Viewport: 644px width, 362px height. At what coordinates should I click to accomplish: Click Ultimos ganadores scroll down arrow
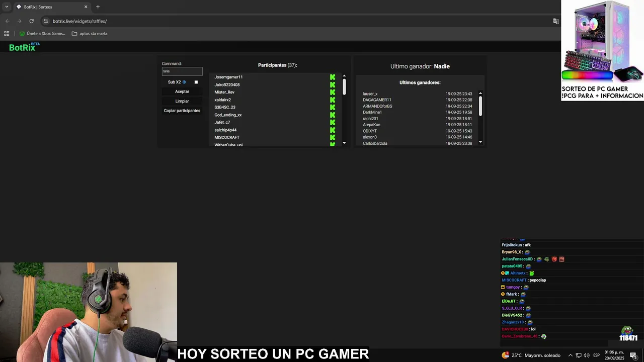(x=480, y=142)
